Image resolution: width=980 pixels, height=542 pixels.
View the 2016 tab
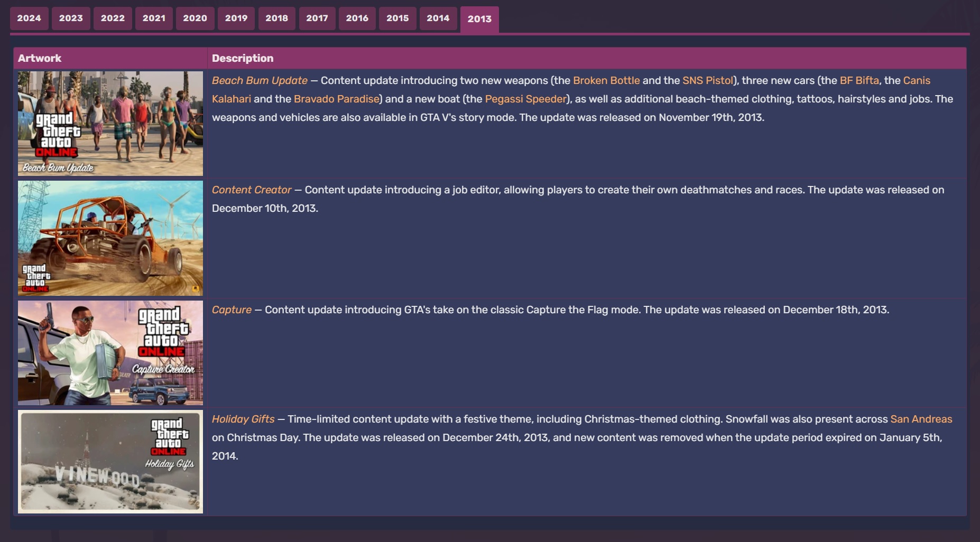point(357,18)
